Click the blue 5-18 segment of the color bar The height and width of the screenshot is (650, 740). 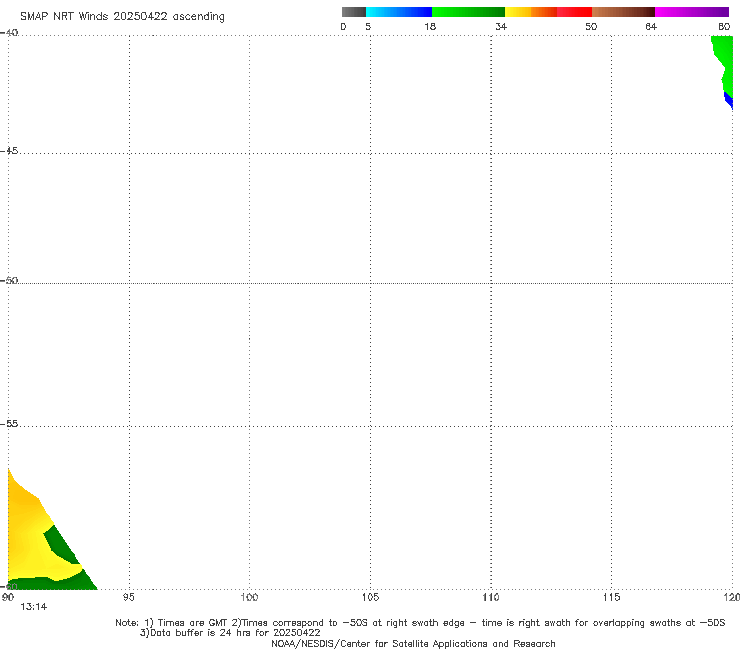coord(399,12)
